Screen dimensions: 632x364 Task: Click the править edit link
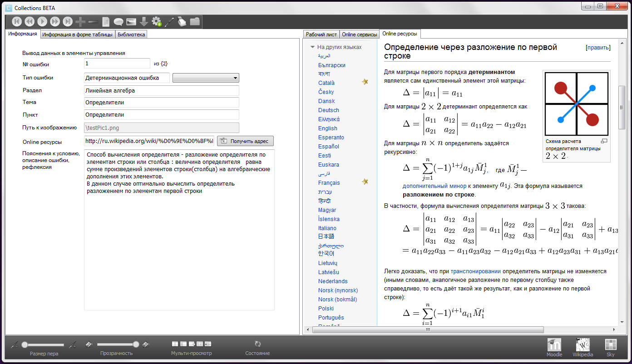[598, 47]
